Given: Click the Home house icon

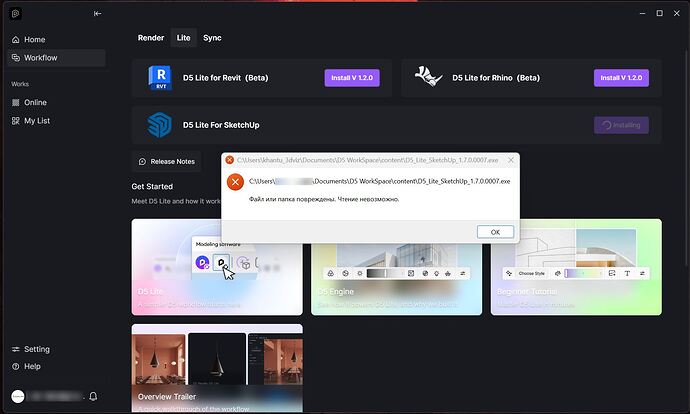Looking at the screenshot, I should click(x=16, y=40).
